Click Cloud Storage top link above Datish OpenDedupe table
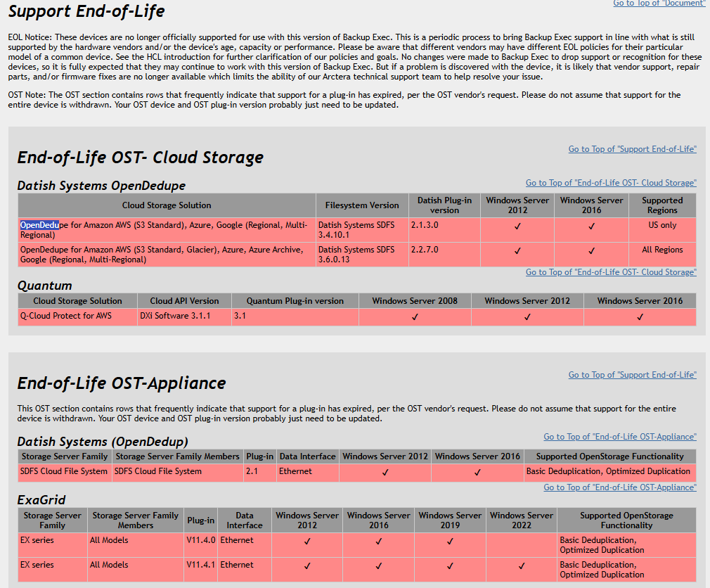 click(x=611, y=183)
